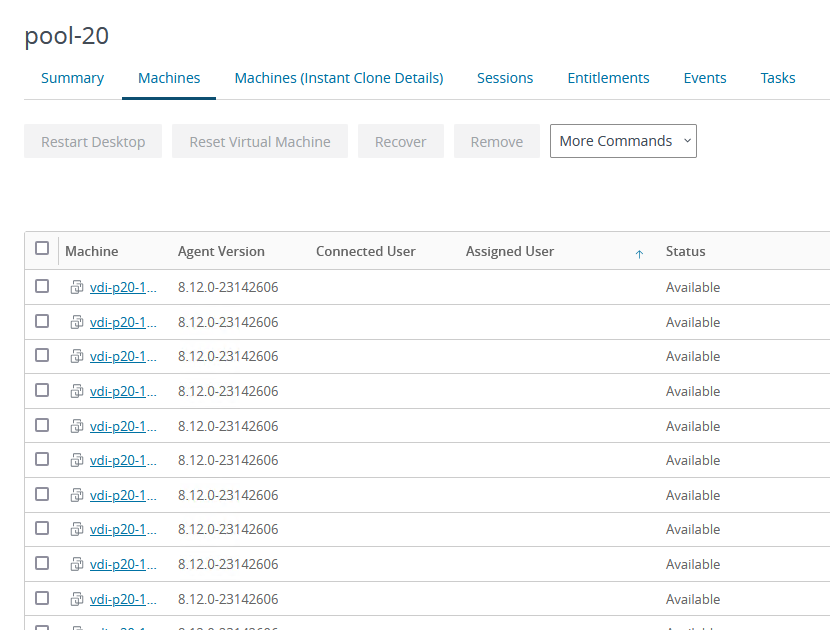Image resolution: width=830 pixels, height=630 pixels.
Task: Click the pool-20 page title
Action: pos(67,36)
